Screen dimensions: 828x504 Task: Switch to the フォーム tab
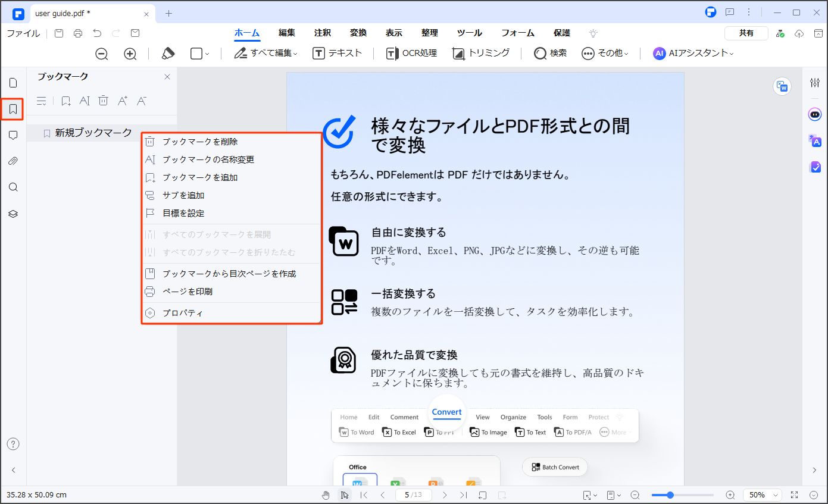pos(518,33)
